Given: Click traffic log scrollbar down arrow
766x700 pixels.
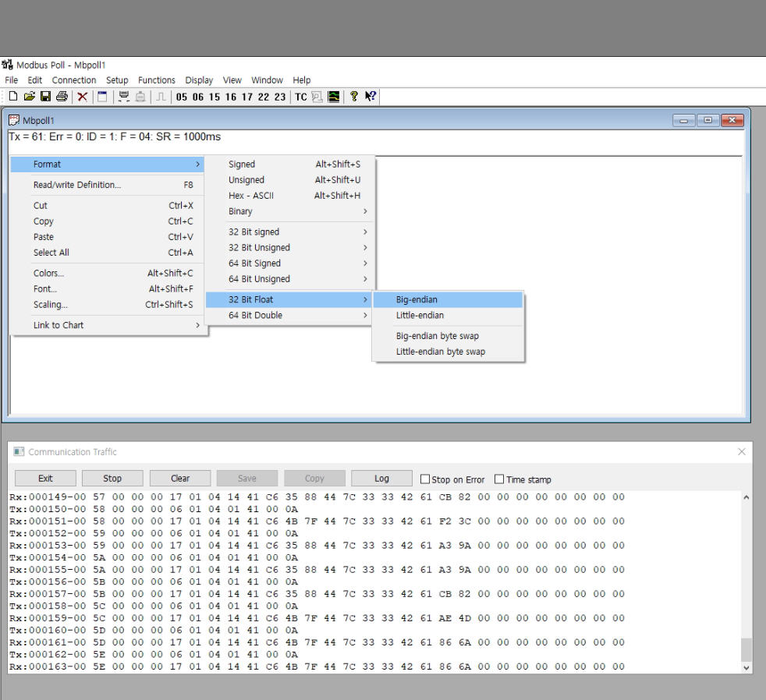Looking at the screenshot, I should (746, 667).
